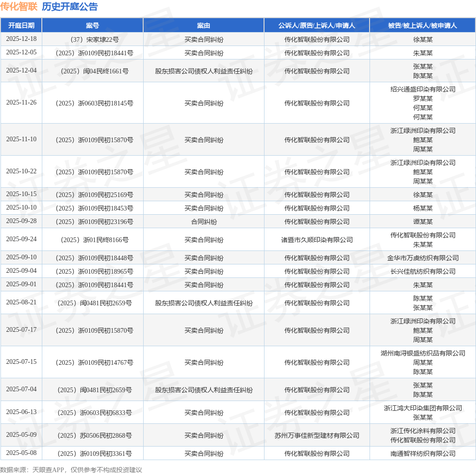Click defendant 绍兴通盛印染有限公司
This screenshot has height=474, width=476.
pos(423,89)
